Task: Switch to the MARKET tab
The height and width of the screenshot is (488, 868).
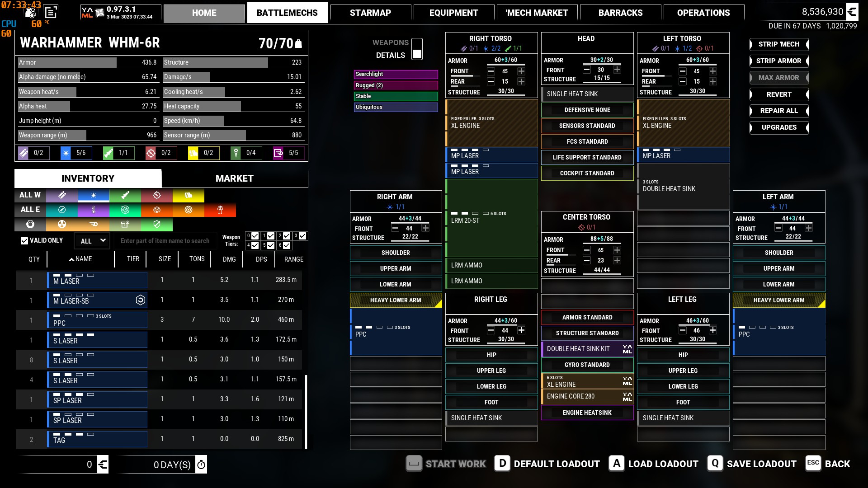Action: click(234, 178)
